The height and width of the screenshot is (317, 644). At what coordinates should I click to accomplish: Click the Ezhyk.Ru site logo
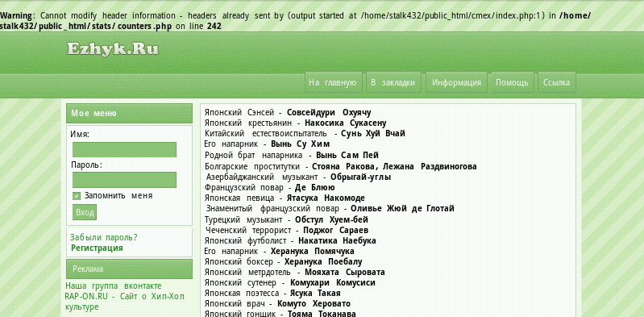pyautogui.click(x=113, y=50)
